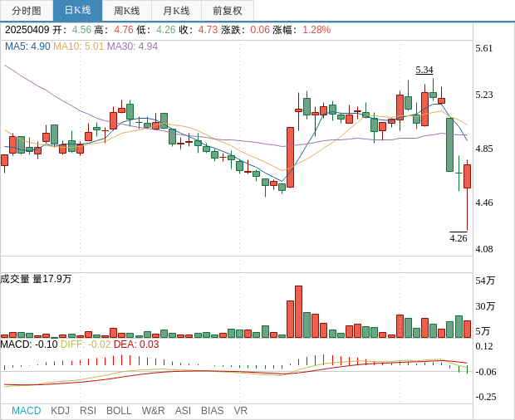The image size is (515, 420).
Task: Switch to the RSI indicator
Action: (88, 411)
